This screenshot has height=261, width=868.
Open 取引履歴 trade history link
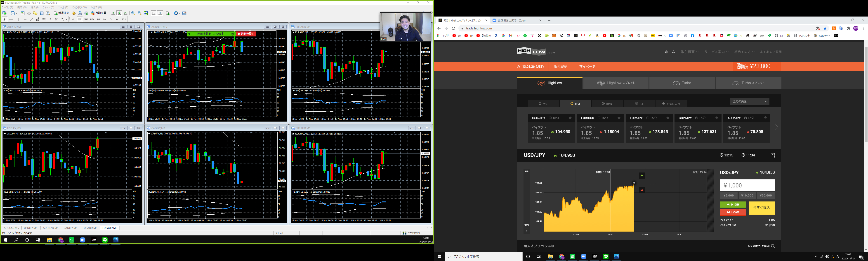tap(560, 67)
